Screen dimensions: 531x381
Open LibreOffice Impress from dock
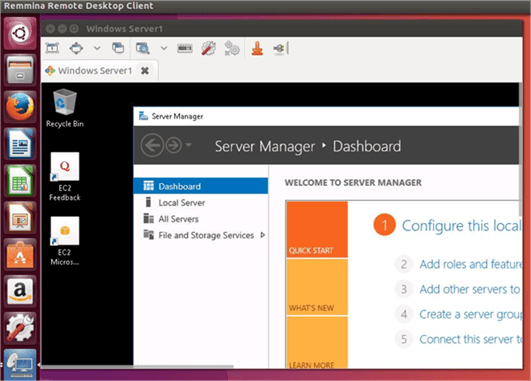click(20, 218)
